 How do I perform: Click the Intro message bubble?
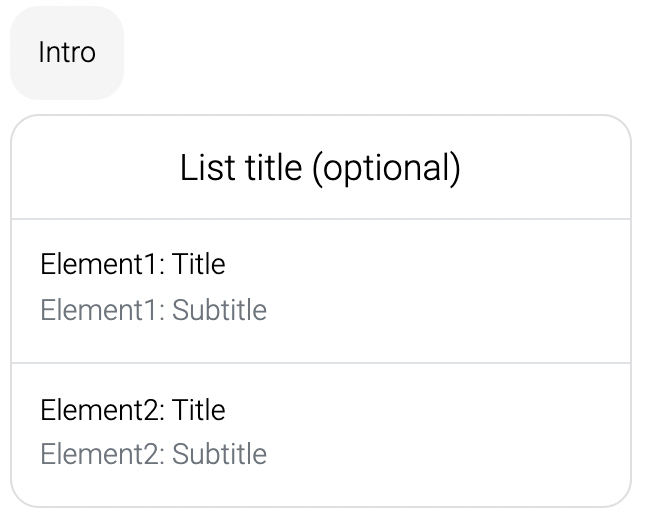click(67, 53)
